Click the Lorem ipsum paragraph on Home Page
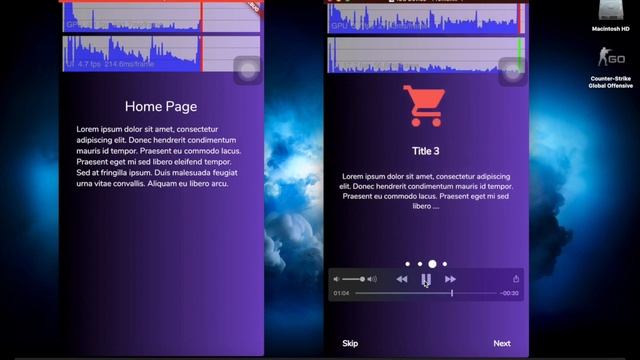 (159, 156)
